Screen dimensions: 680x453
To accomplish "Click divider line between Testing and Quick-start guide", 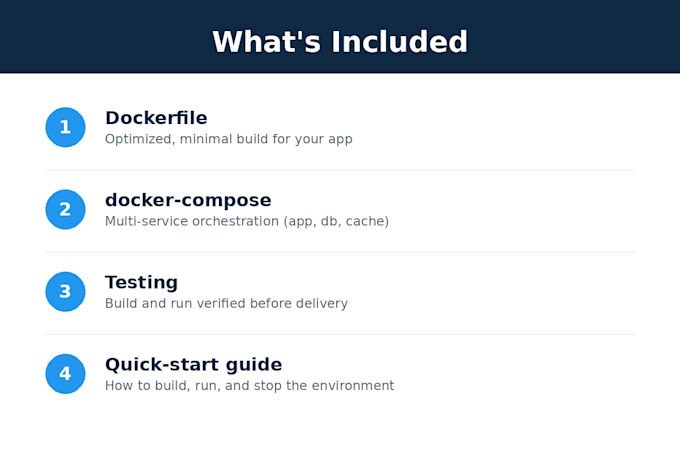I will click(x=340, y=335).
